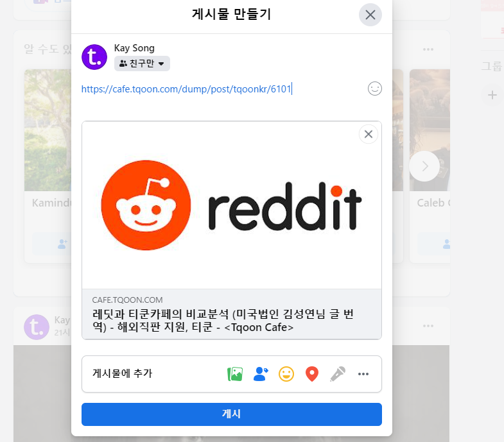This screenshot has width=504, height=442.
Task: Start live video with microphone icon
Action: (x=338, y=374)
